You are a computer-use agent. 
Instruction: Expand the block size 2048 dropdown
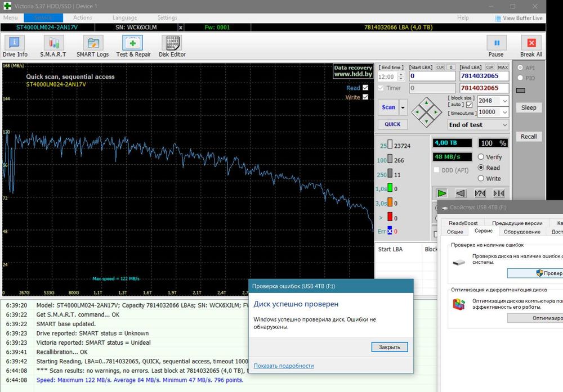tap(504, 101)
